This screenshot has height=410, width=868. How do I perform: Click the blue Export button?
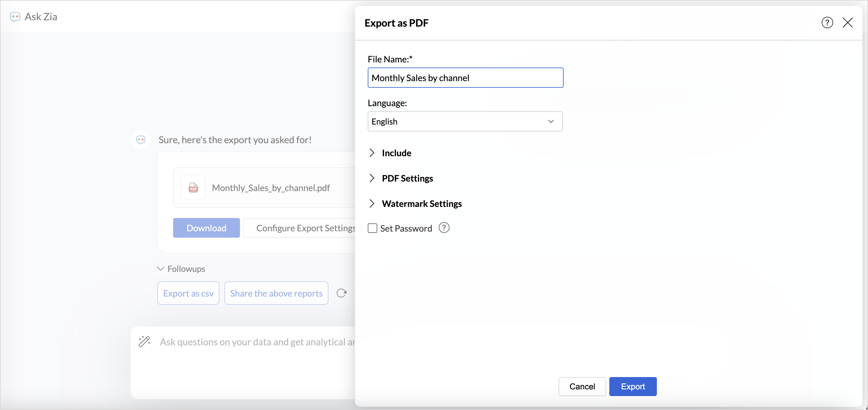[x=632, y=387]
